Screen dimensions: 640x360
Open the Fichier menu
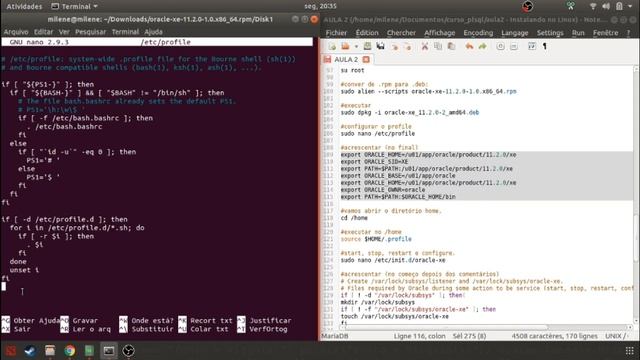[x=336, y=33]
